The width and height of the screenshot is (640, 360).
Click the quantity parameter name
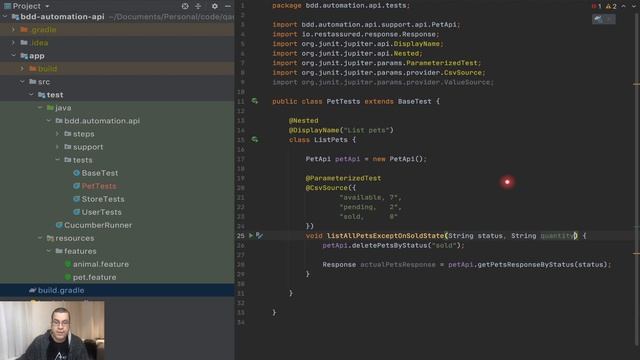click(557, 236)
